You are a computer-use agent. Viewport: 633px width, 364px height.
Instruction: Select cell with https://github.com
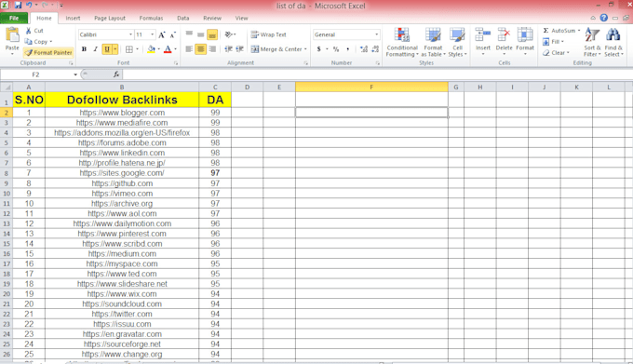click(122, 183)
